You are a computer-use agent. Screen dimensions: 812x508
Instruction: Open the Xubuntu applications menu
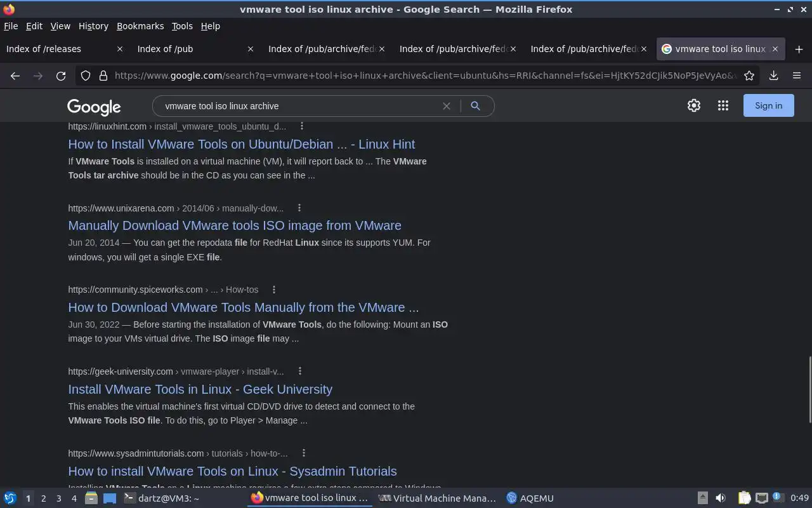click(10, 498)
